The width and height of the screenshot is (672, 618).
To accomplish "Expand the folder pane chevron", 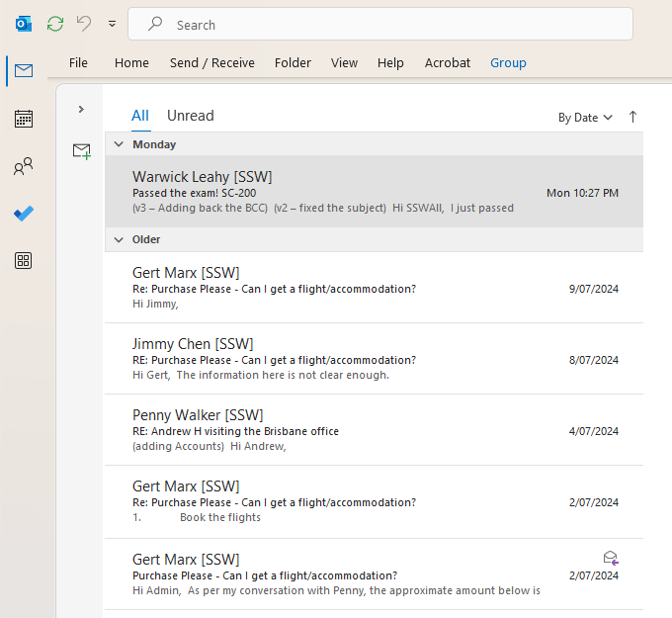I will (81, 109).
